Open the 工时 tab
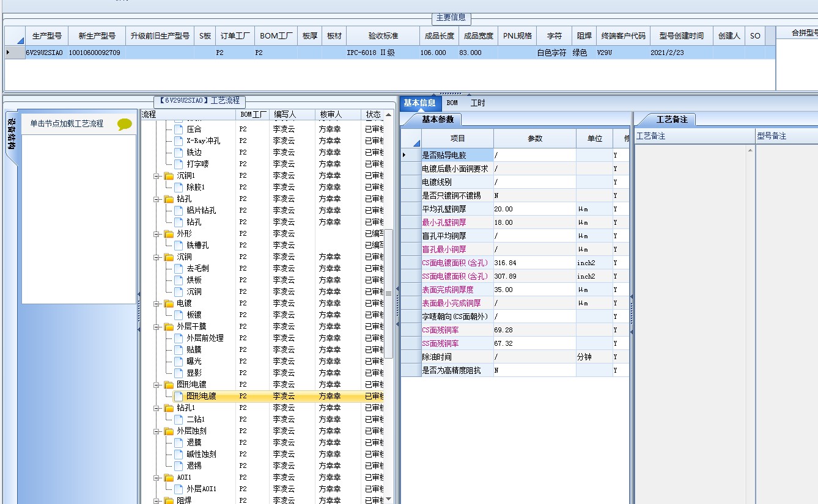The width and height of the screenshot is (818, 504). tap(477, 103)
